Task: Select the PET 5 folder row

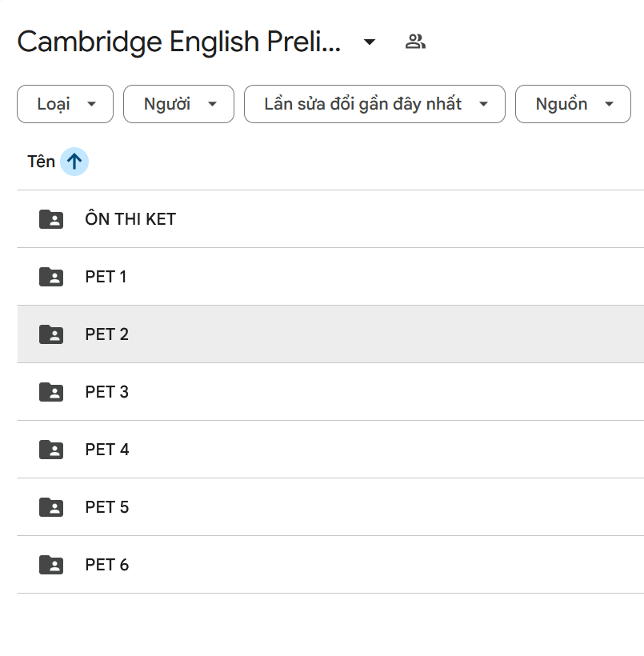Action: (x=320, y=507)
